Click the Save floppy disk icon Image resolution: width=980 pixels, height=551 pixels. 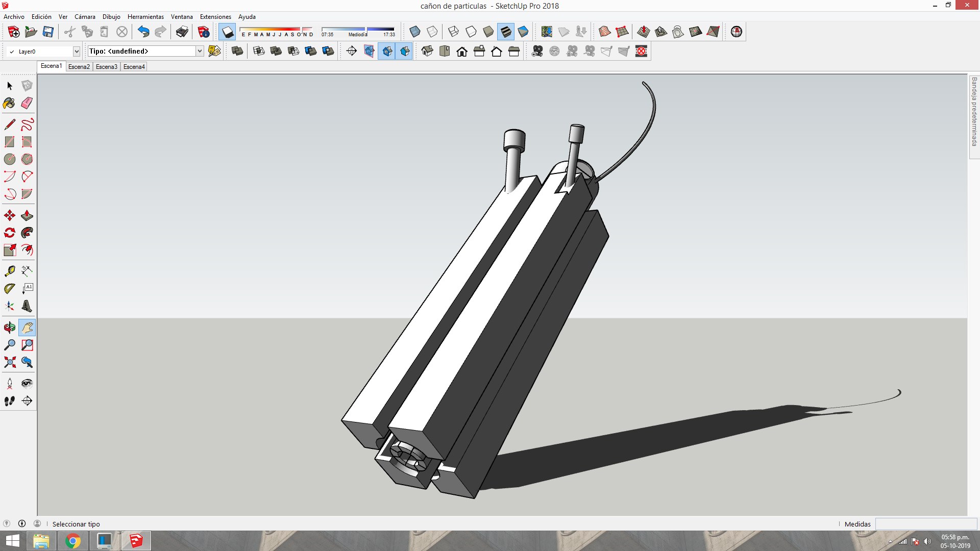coord(48,32)
